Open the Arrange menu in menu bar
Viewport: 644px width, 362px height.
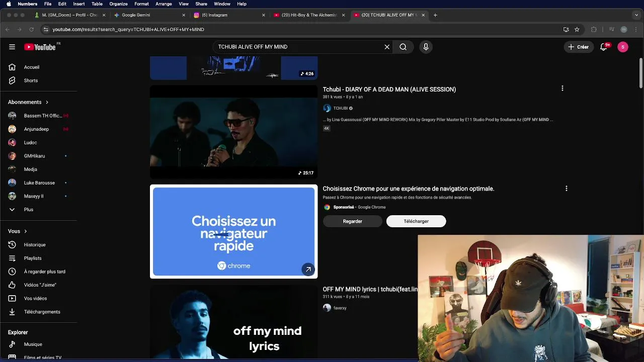point(164,4)
